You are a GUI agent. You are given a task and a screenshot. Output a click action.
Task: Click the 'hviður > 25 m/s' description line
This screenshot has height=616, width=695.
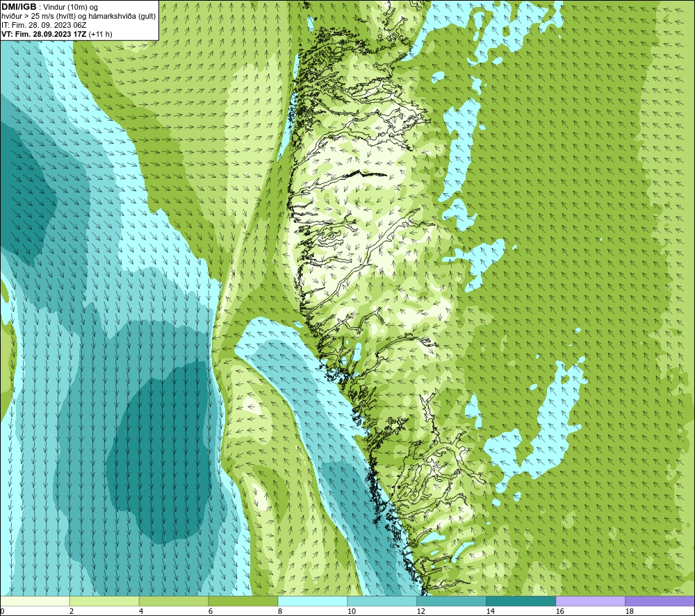79,17
